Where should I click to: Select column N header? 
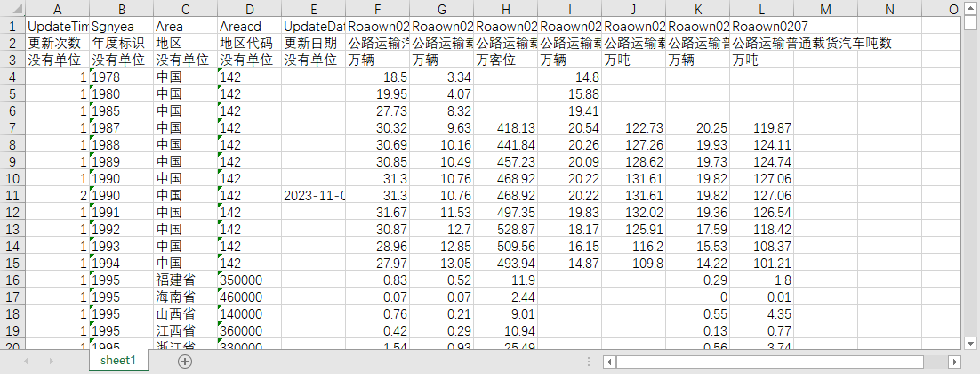[x=890, y=9]
